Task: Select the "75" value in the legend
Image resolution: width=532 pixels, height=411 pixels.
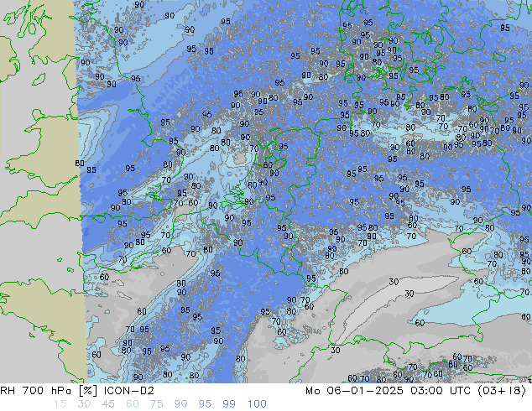Action: tap(156, 404)
